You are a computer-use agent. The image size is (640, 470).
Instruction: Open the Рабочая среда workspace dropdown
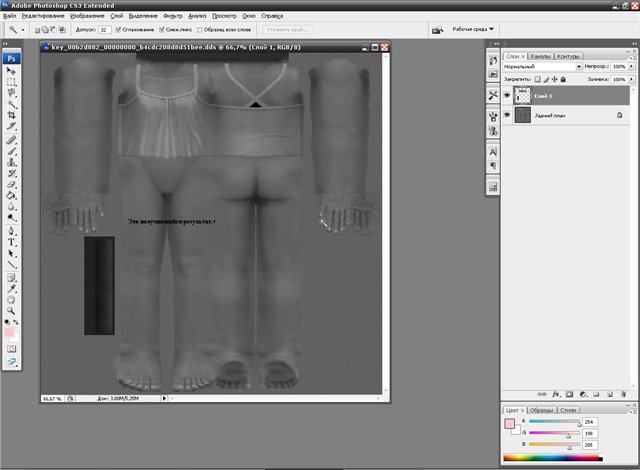(474, 29)
